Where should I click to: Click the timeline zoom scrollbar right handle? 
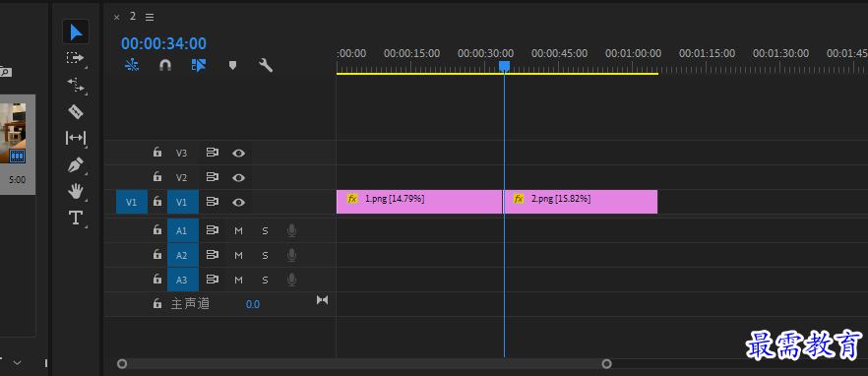pos(606,364)
